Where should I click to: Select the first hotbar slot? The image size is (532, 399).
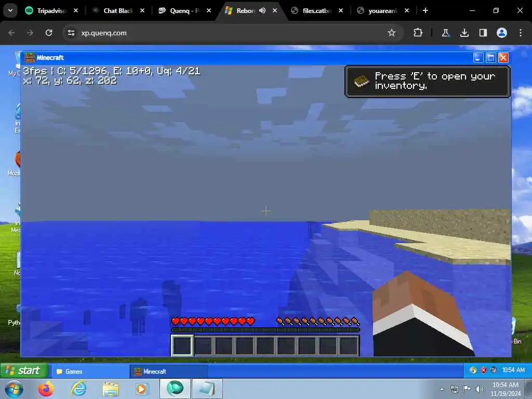182,345
